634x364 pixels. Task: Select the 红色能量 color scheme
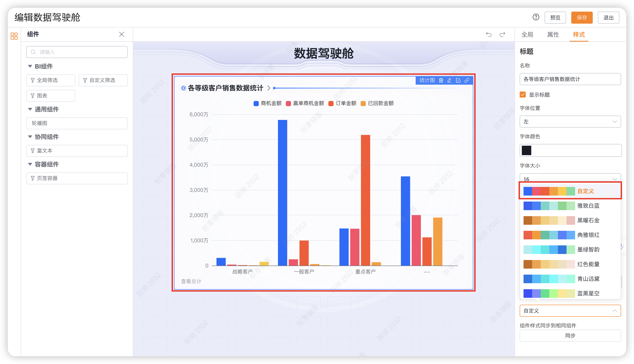coord(570,264)
